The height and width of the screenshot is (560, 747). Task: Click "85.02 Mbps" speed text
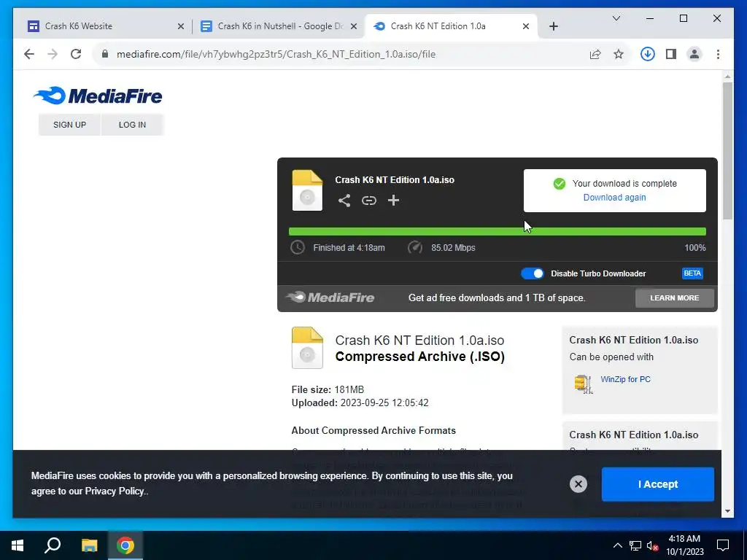pos(453,248)
